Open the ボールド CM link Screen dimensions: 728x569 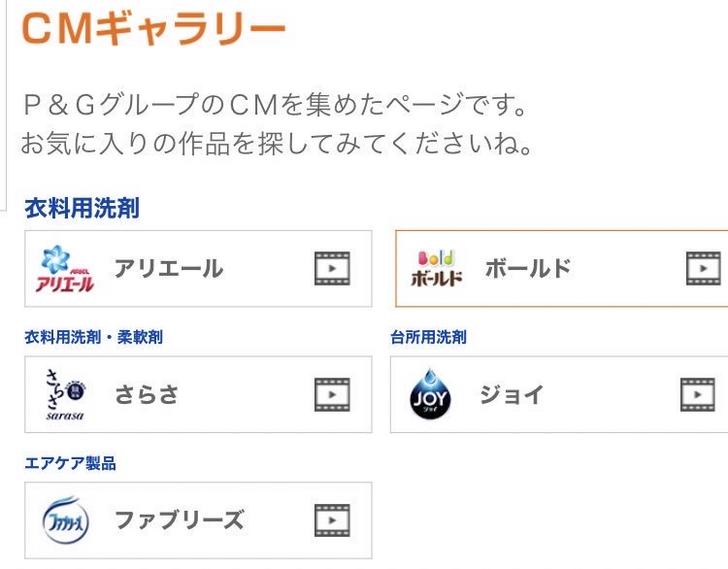click(528, 269)
